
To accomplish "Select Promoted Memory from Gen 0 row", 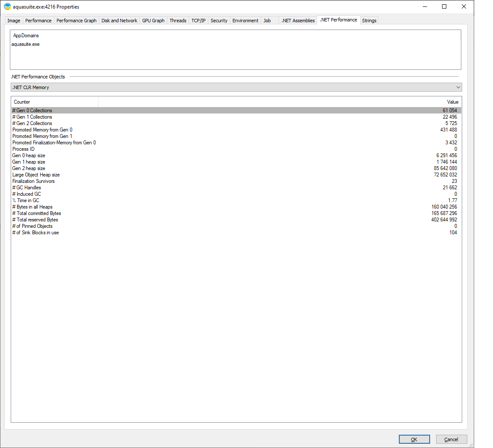I will (x=236, y=130).
